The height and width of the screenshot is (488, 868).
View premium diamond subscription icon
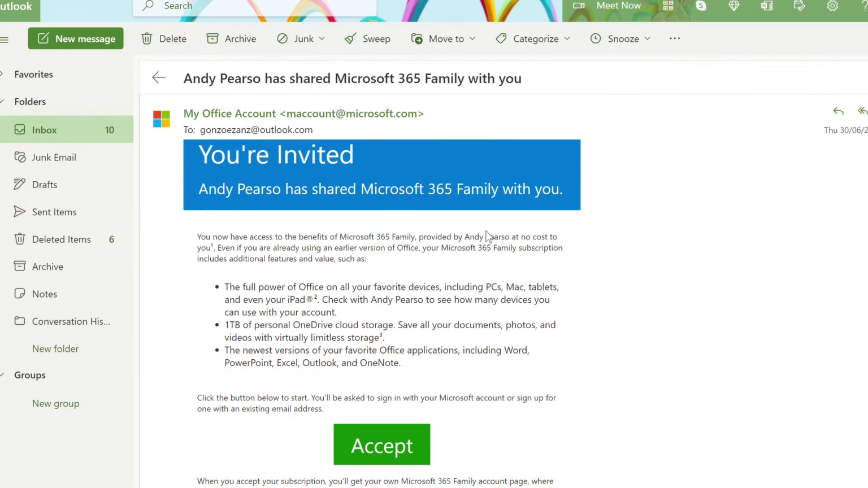tap(734, 6)
